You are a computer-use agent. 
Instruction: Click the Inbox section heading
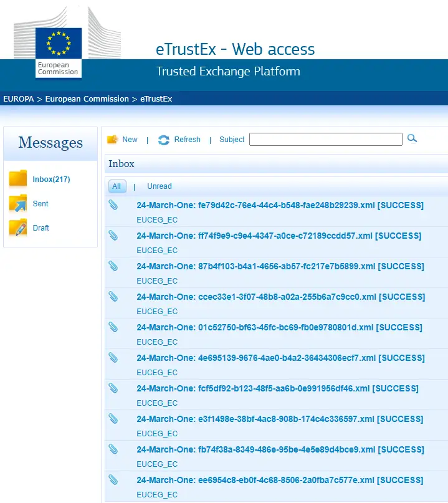coord(122,163)
